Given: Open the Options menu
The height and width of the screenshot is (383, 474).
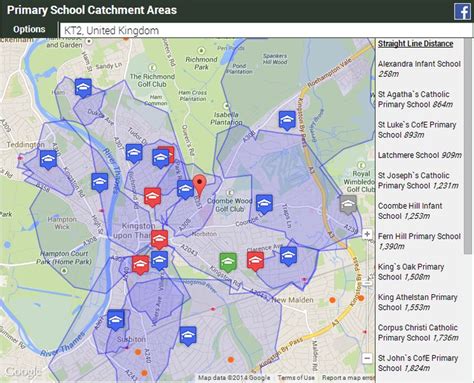Looking at the screenshot, I should [x=29, y=29].
